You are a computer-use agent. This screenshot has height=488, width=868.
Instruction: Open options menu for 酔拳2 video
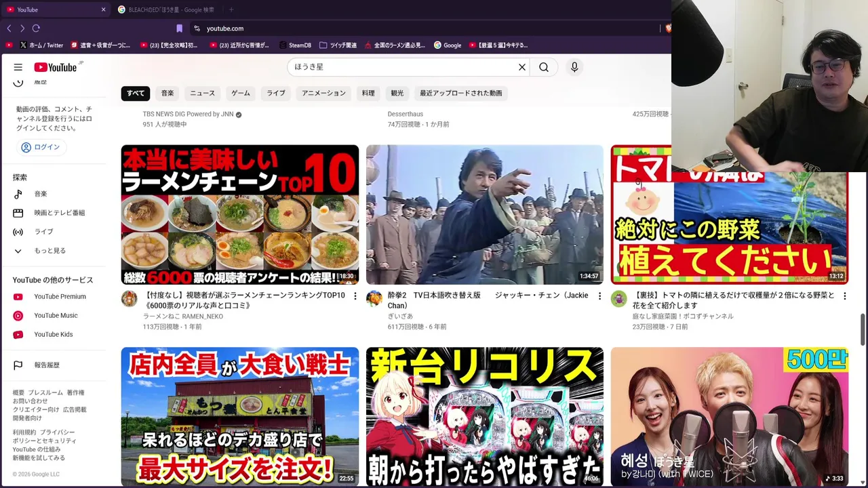coord(599,296)
